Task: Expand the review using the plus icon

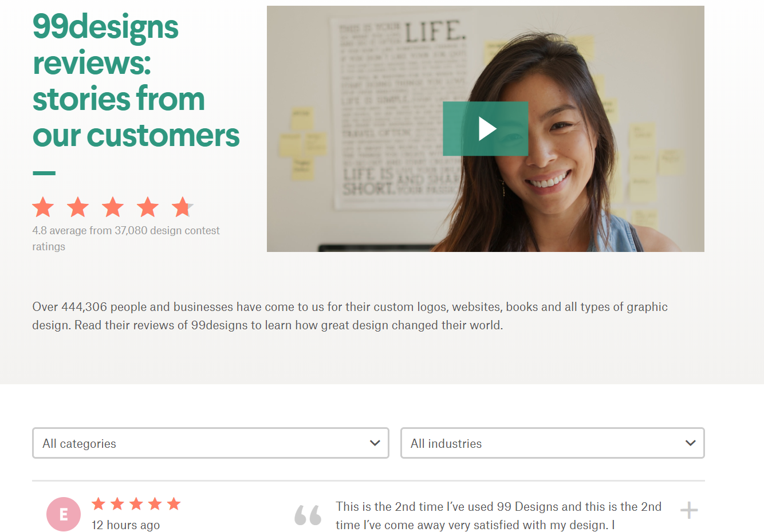Action: pyautogui.click(x=690, y=510)
